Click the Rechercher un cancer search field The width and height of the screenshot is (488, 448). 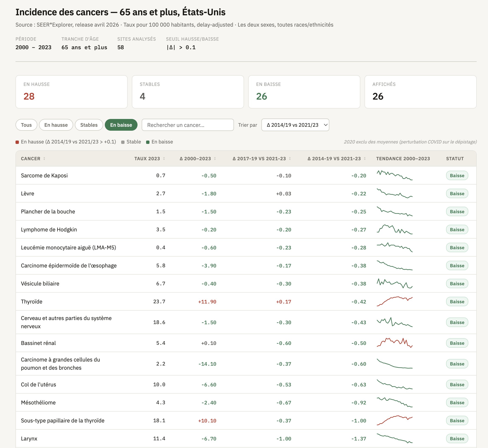click(x=188, y=125)
